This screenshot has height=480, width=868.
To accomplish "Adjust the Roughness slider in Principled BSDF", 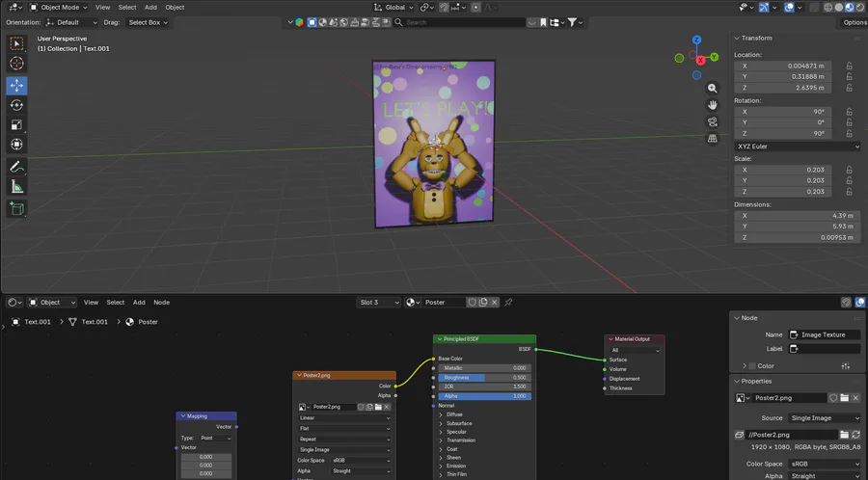I will (484, 378).
